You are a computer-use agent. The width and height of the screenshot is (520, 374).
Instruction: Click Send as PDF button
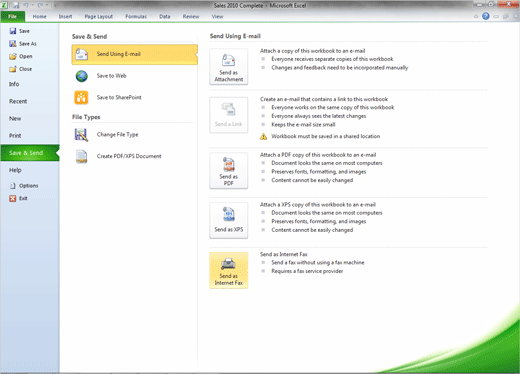point(229,171)
